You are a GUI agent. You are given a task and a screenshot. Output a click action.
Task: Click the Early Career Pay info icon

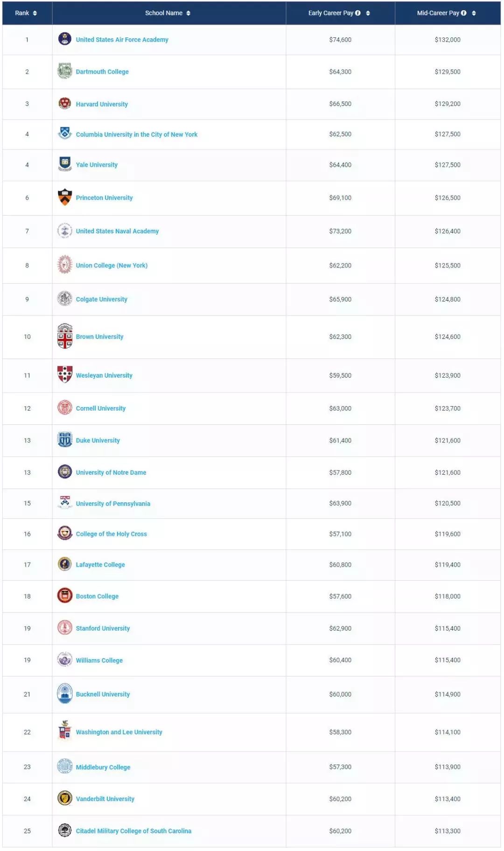tap(358, 13)
